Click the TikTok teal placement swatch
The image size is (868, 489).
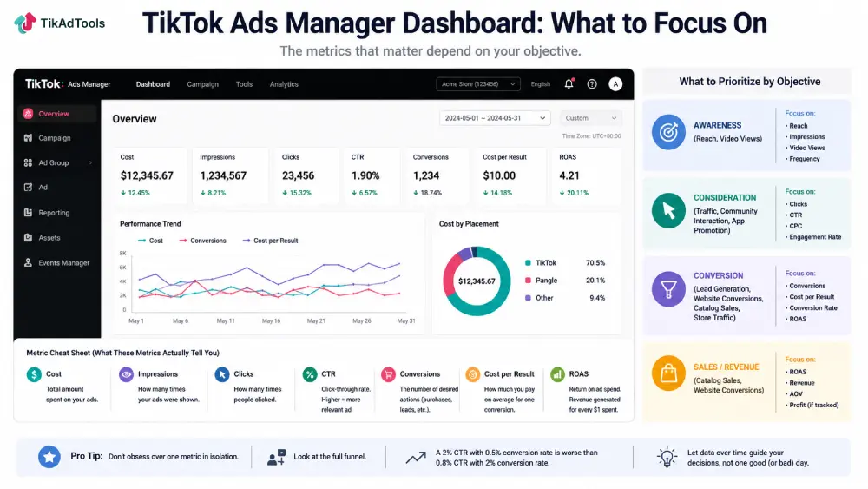tap(528, 263)
